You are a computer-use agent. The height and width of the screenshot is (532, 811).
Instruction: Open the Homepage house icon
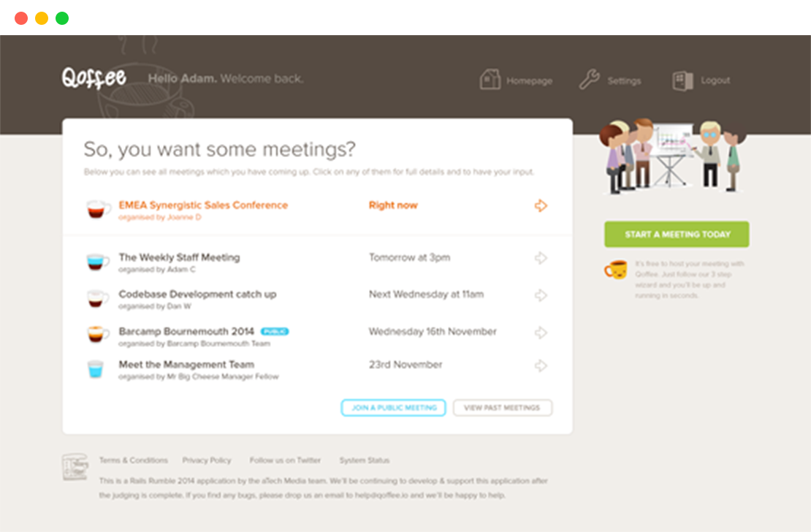pos(490,80)
